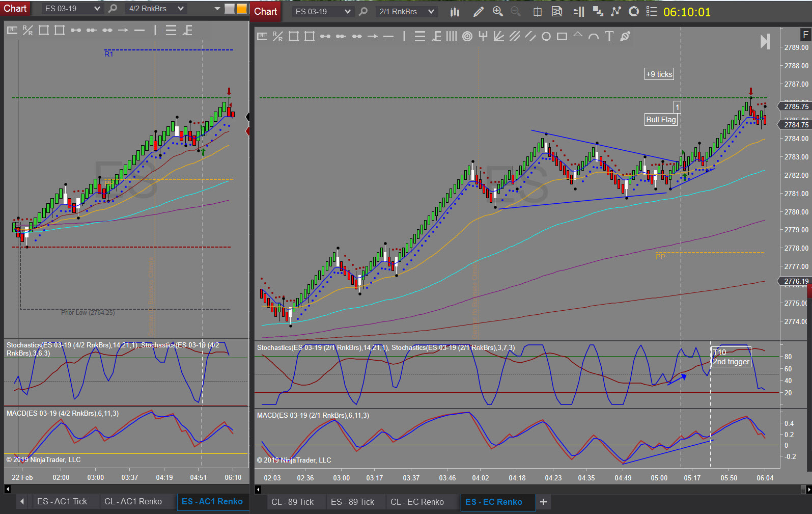Click the left scroll arrow under the left chart

[x=8, y=489]
